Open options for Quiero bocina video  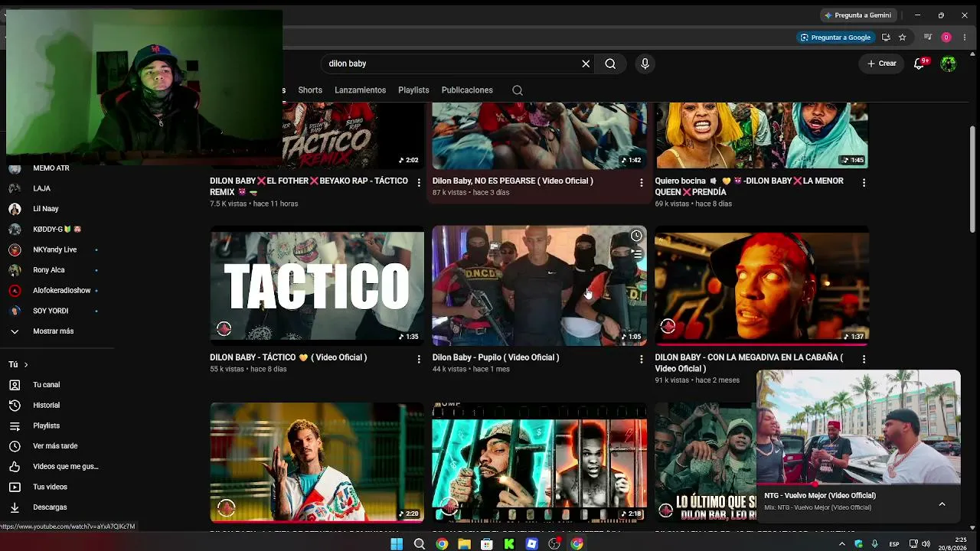coord(864,183)
